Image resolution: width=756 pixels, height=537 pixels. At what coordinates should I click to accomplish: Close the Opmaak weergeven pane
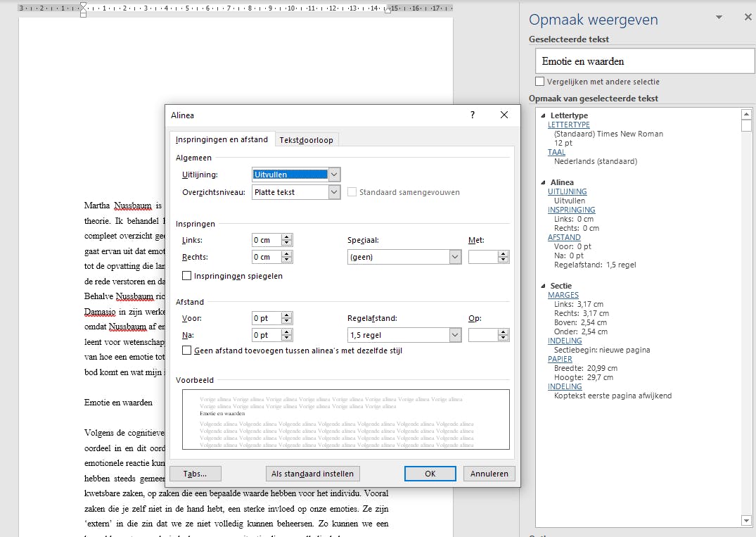[748, 17]
